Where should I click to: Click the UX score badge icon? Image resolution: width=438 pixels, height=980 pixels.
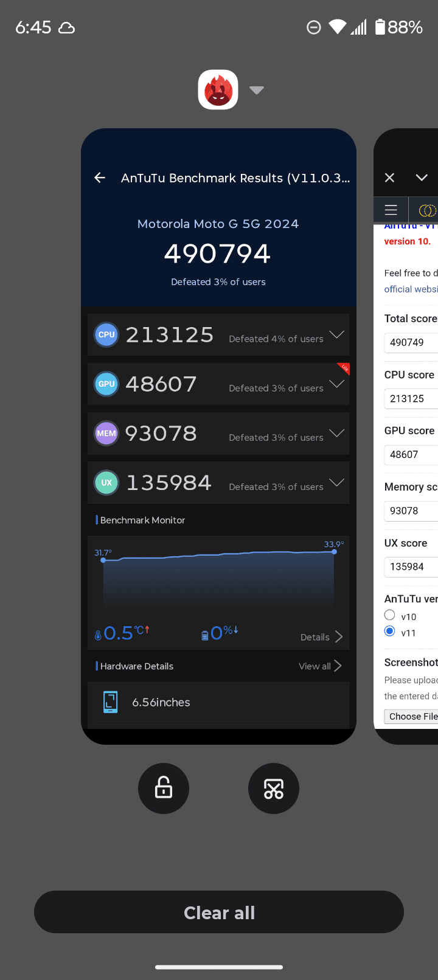click(106, 482)
